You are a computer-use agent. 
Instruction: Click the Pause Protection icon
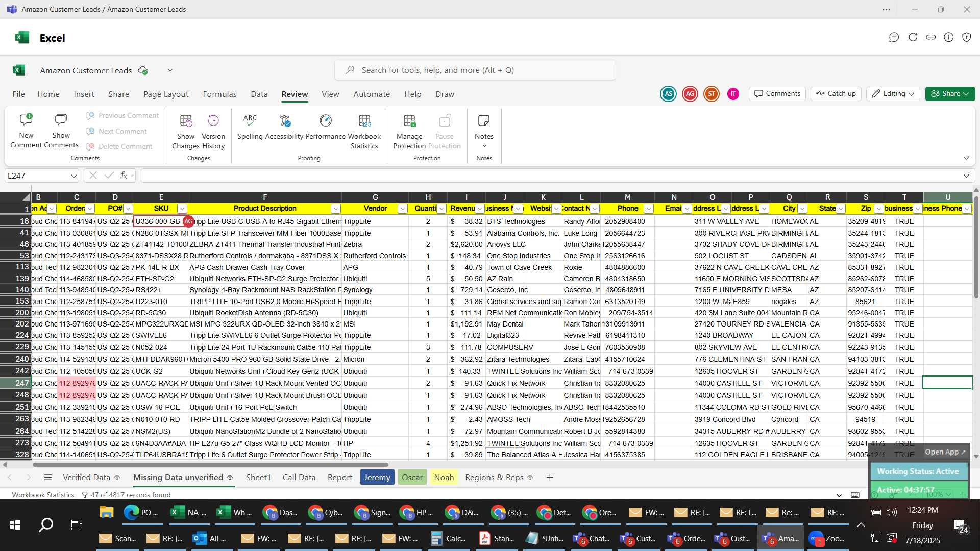click(445, 121)
